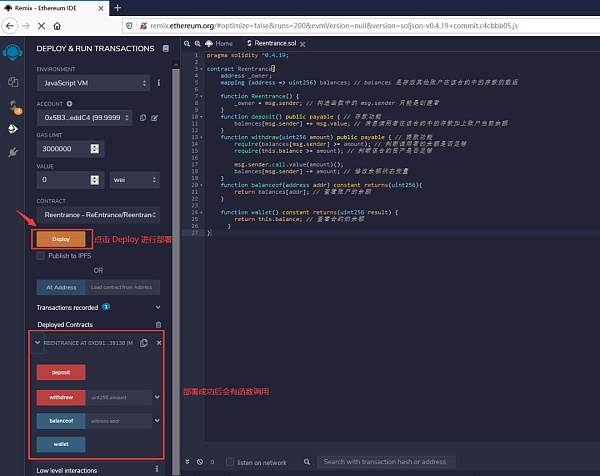Screen dimensions: 600x476
Task: Toggle the listen on network checkbox
Action: click(230, 462)
